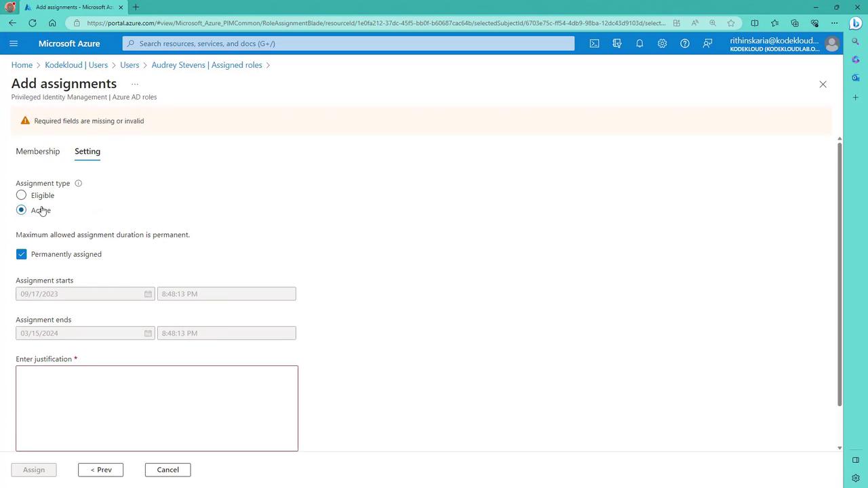Click the Assignment type info icon
Image resolution: width=868 pixels, height=488 pixels.
pyautogui.click(x=78, y=183)
